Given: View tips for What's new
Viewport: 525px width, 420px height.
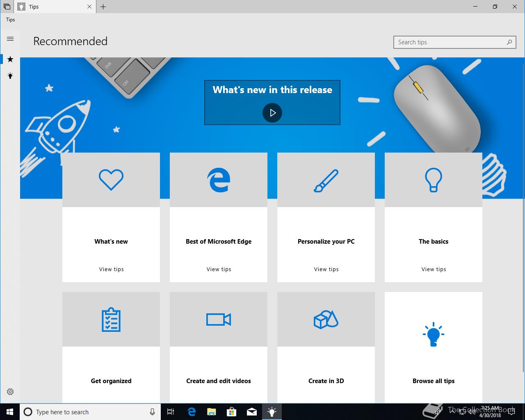Looking at the screenshot, I should click(x=111, y=269).
